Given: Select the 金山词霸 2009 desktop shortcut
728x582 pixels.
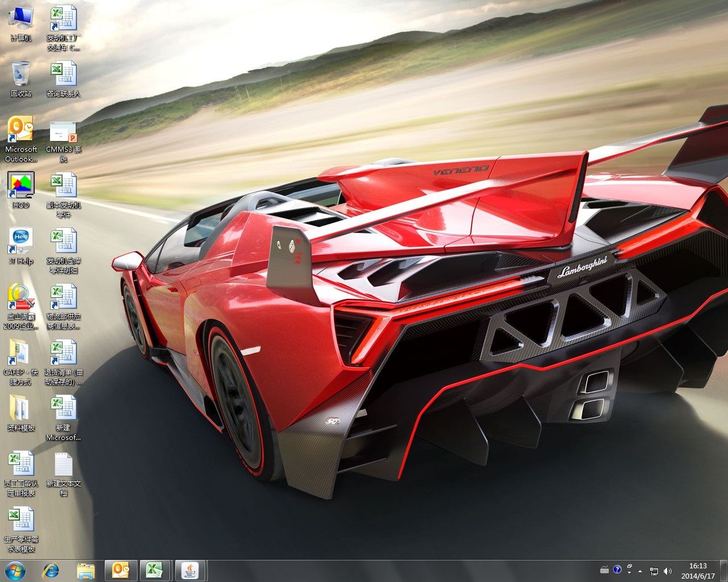Looking at the screenshot, I should coord(21,307).
